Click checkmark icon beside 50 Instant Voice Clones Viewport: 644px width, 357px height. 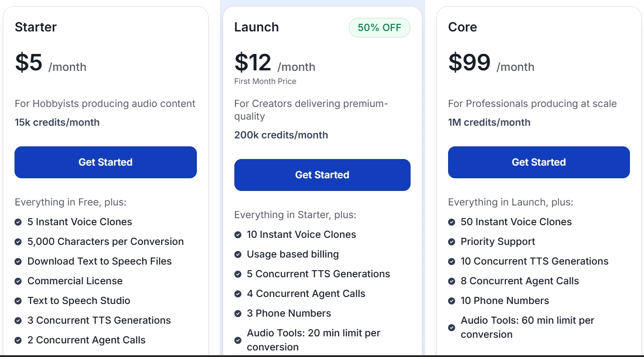tap(451, 222)
